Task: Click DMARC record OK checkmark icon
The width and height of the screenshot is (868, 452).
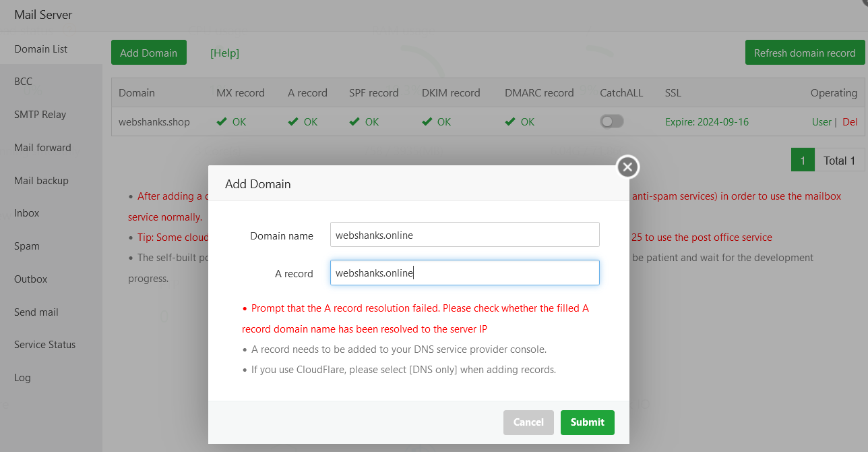Action: 510,122
